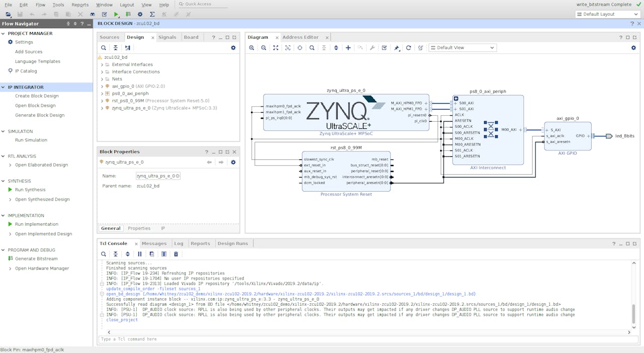Viewport: 644px width, 353px height.
Task: Click Open Elaborated Design
Action: pos(41,165)
